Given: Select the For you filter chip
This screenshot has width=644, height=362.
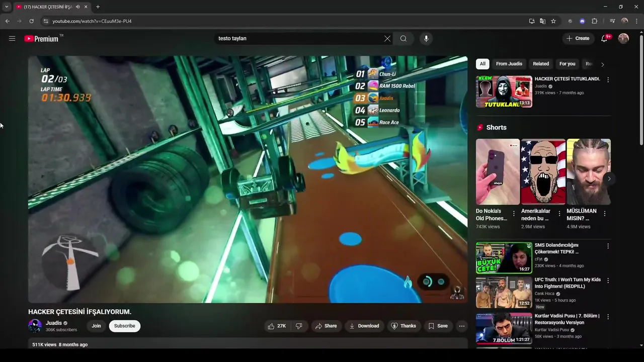Looking at the screenshot, I should [567, 64].
